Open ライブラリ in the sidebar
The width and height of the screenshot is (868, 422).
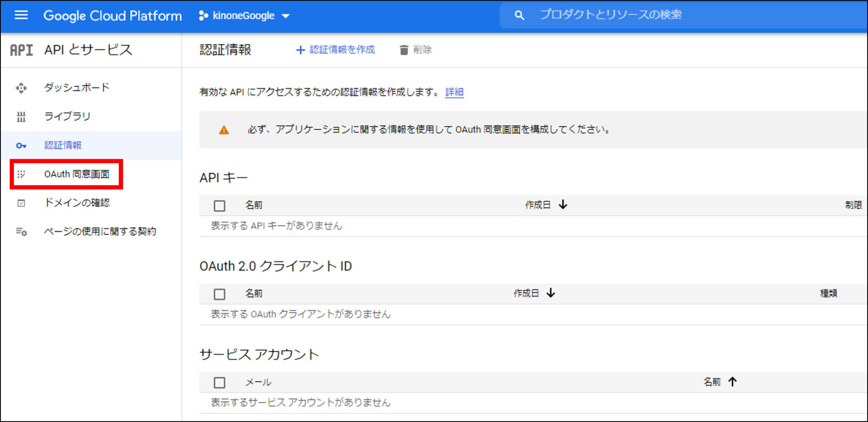point(67,116)
